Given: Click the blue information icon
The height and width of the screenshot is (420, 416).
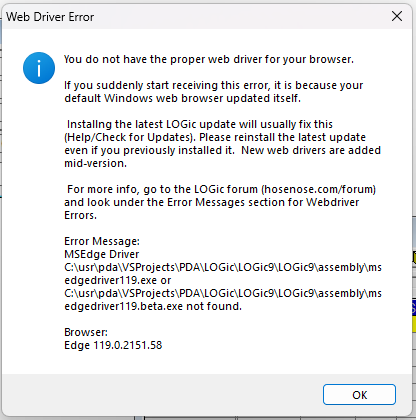Looking at the screenshot, I should (x=39, y=68).
